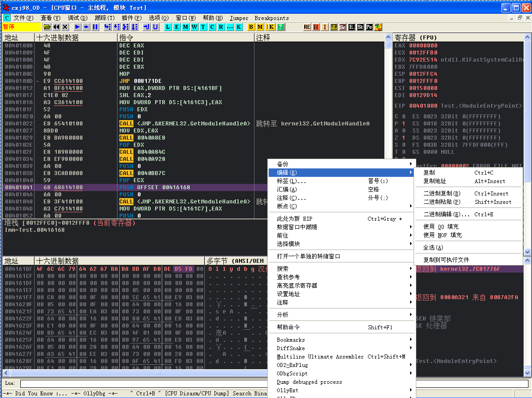Open the Breakpoints menu in menu bar
The width and height of the screenshot is (532, 398).
(272, 18)
